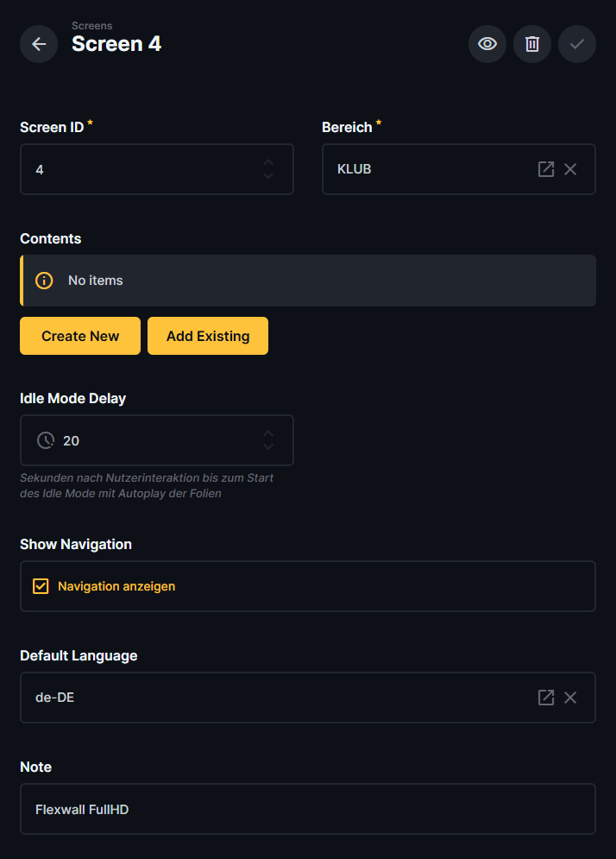This screenshot has height=859, width=616.
Task: Click the Navigation anzeigen label
Action: [116, 586]
